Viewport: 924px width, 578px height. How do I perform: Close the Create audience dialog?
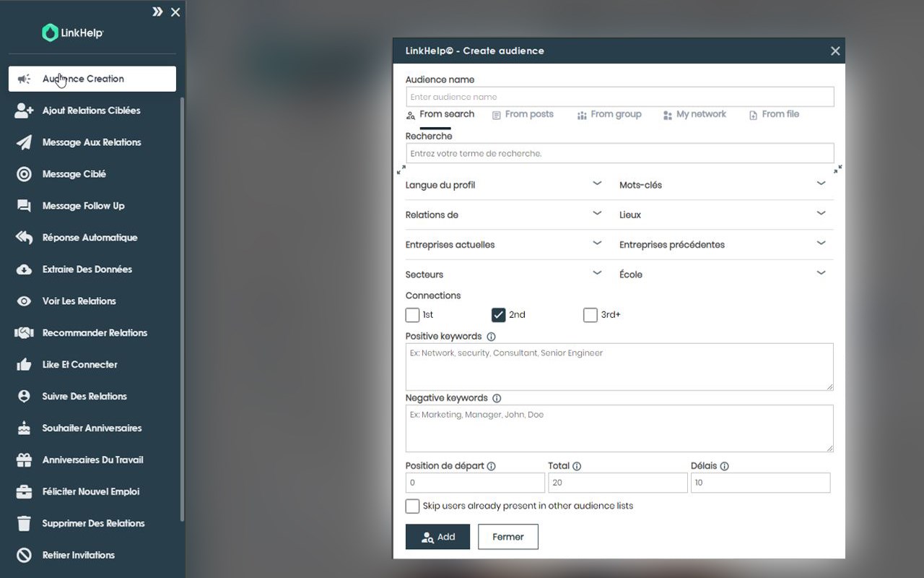pos(835,51)
